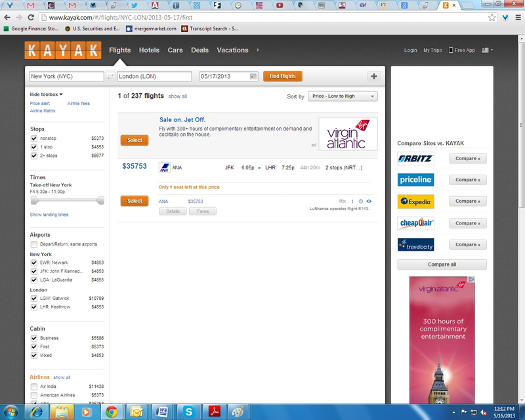Select the $35753 ANA flight
The image size is (525, 420).
(135, 201)
